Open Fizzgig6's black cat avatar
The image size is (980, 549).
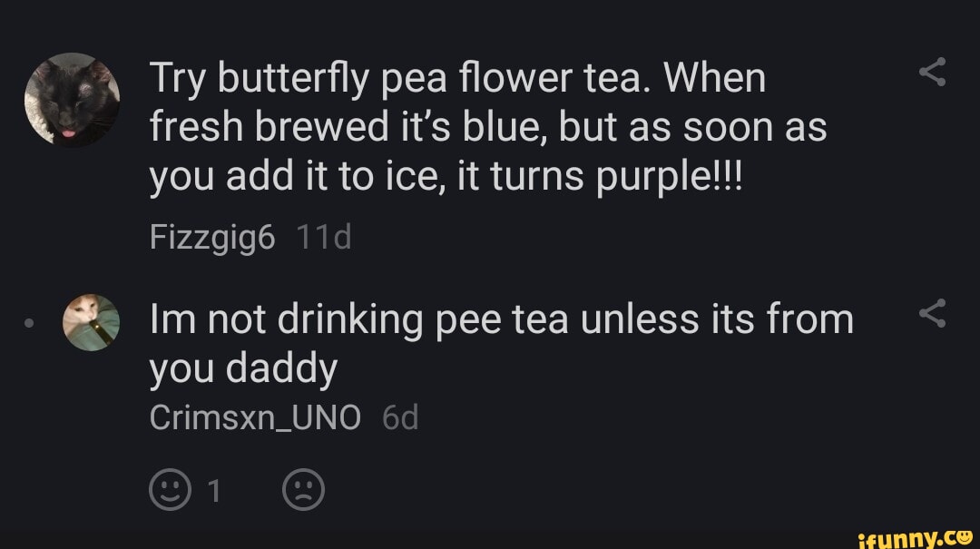tap(73, 102)
